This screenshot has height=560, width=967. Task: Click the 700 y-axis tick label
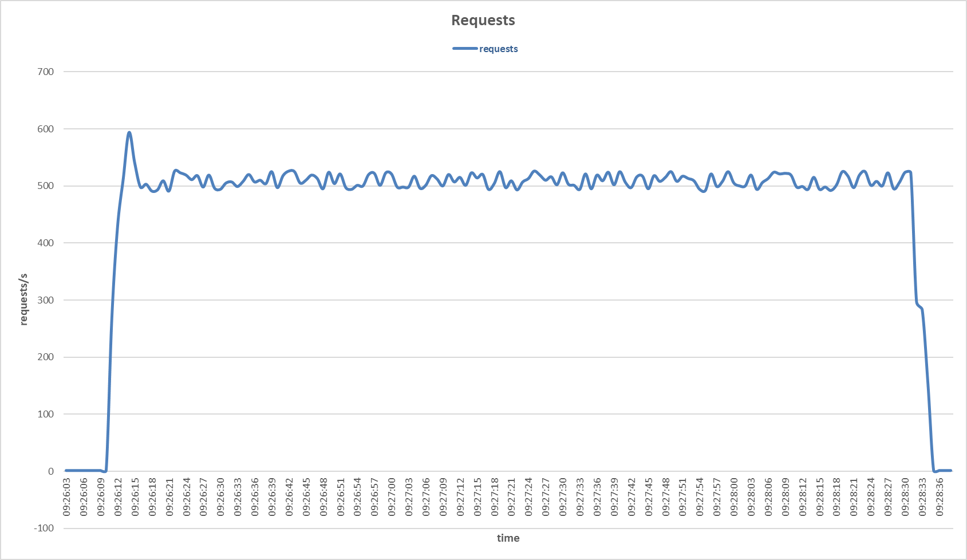point(45,72)
